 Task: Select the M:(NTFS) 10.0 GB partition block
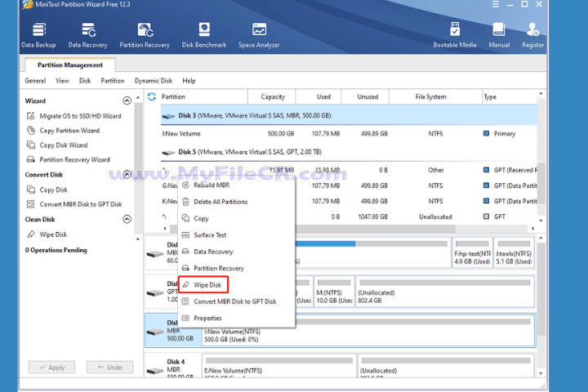click(x=334, y=292)
